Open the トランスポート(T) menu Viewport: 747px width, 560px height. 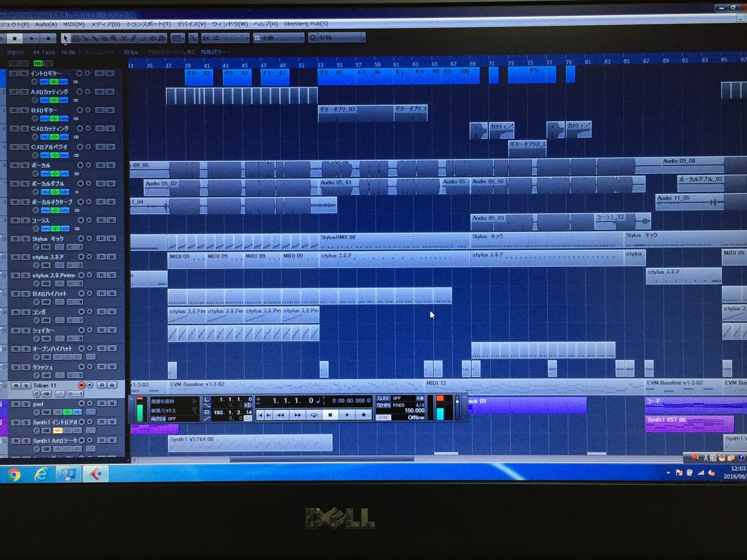[x=149, y=24]
